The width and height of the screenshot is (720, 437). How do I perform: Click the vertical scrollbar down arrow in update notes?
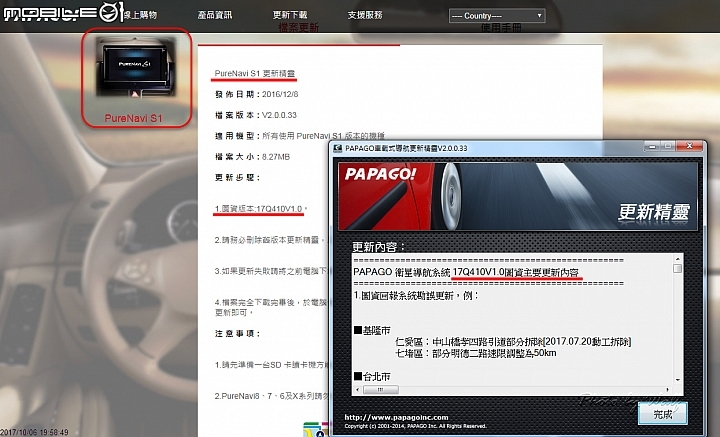click(x=677, y=380)
